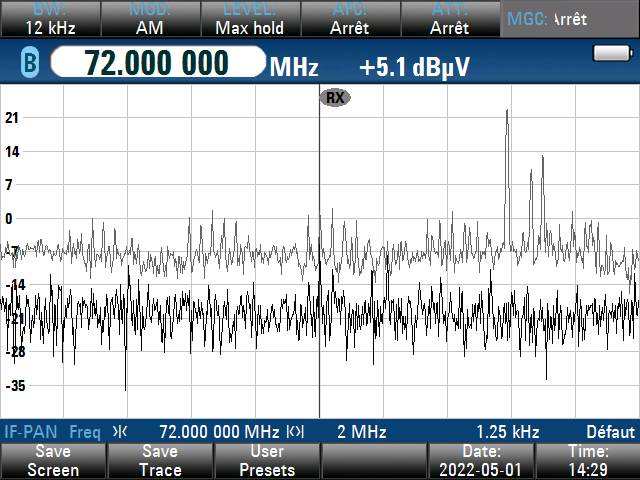
Task: Click the 1.25 kHz resolution value
Action: click(507, 432)
